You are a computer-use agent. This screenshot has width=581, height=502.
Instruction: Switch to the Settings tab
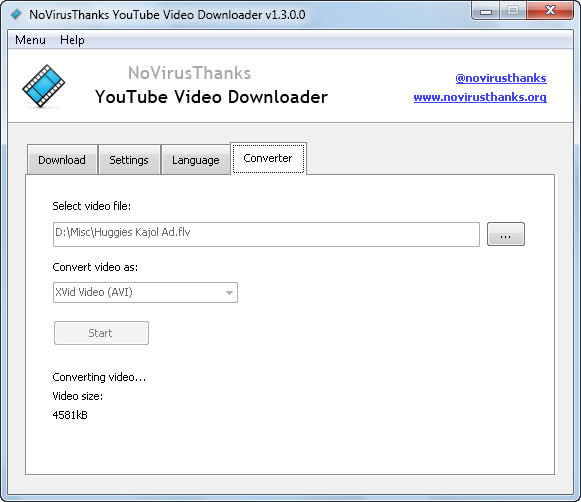coord(129,160)
